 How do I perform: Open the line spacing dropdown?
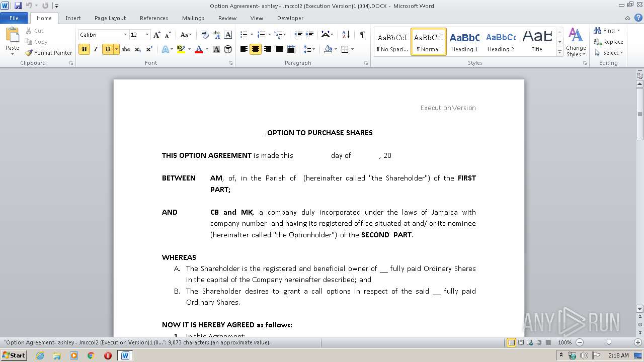309,49
